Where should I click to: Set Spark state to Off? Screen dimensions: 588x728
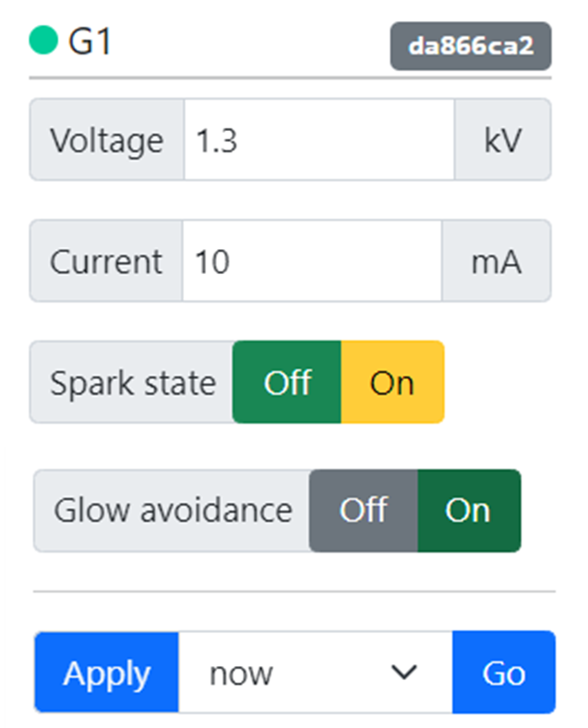tap(287, 382)
